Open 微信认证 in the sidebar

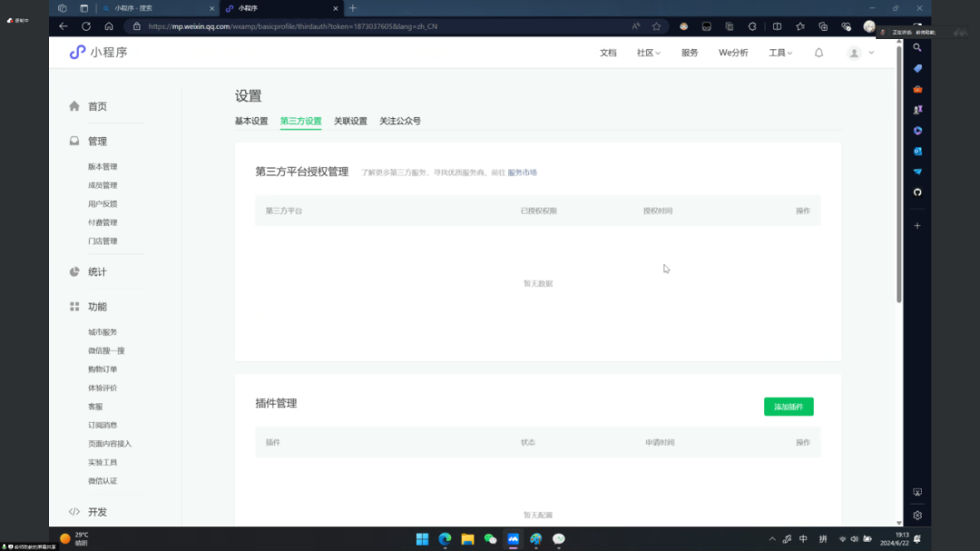[103, 481]
